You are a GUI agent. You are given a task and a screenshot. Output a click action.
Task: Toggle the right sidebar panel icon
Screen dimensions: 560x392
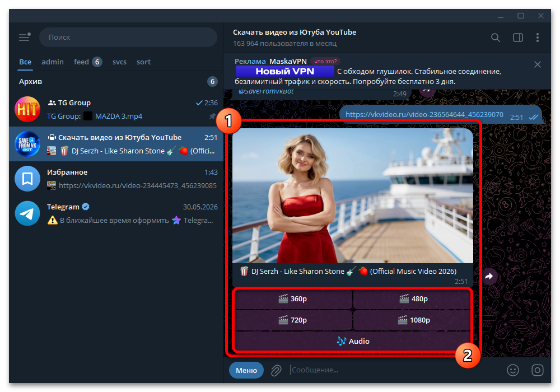(x=518, y=38)
